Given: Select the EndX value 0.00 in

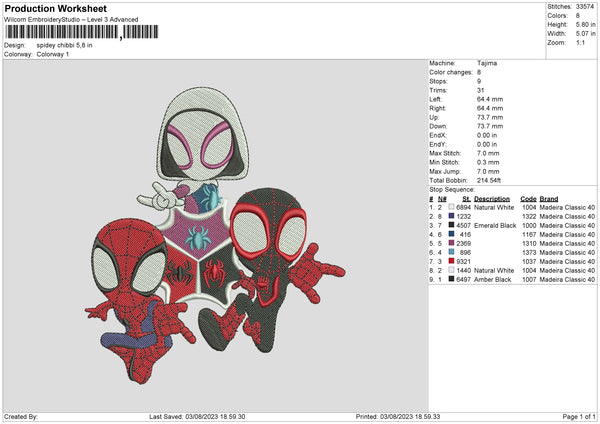Looking at the screenshot, I should [487, 135].
